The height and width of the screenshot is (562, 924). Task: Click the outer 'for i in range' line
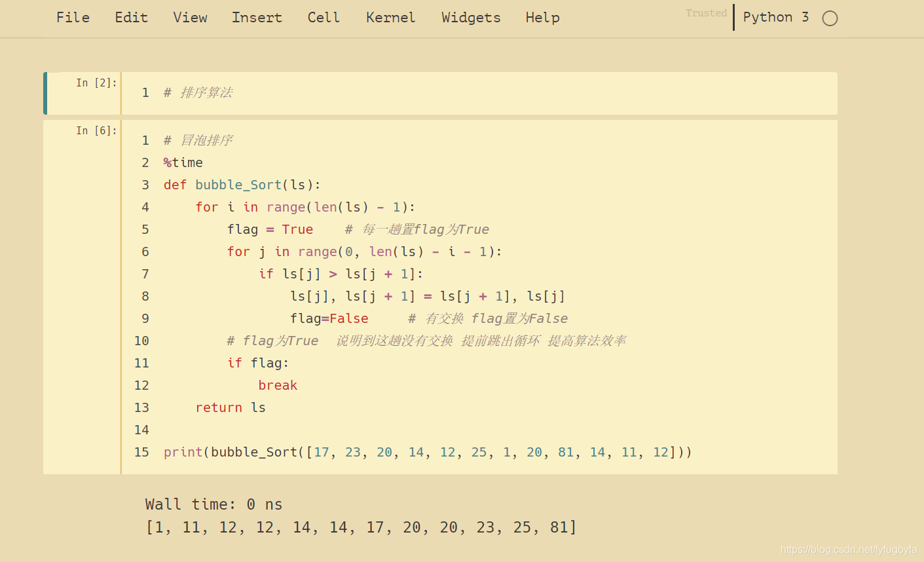[305, 207]
